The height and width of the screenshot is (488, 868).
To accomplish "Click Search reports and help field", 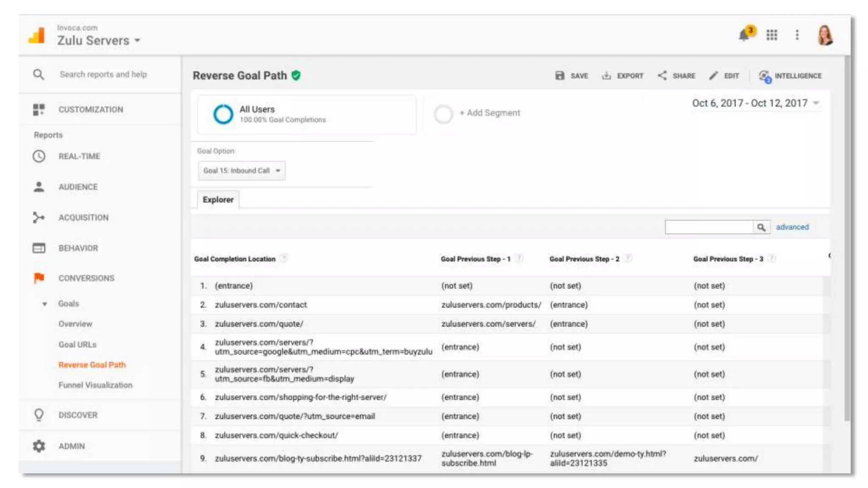I will click(x=103, y=75).
